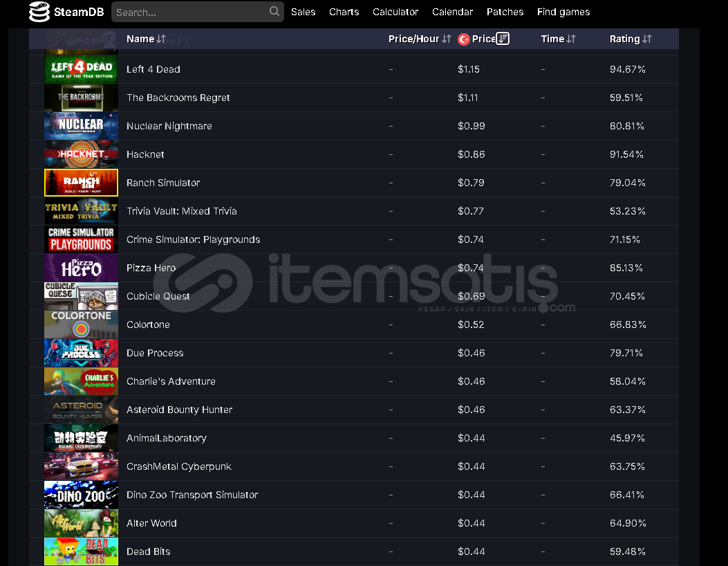Sort by Price/Hour column arrows
The width and height of the screenshot is (728, 566).
tap(446, 39)
